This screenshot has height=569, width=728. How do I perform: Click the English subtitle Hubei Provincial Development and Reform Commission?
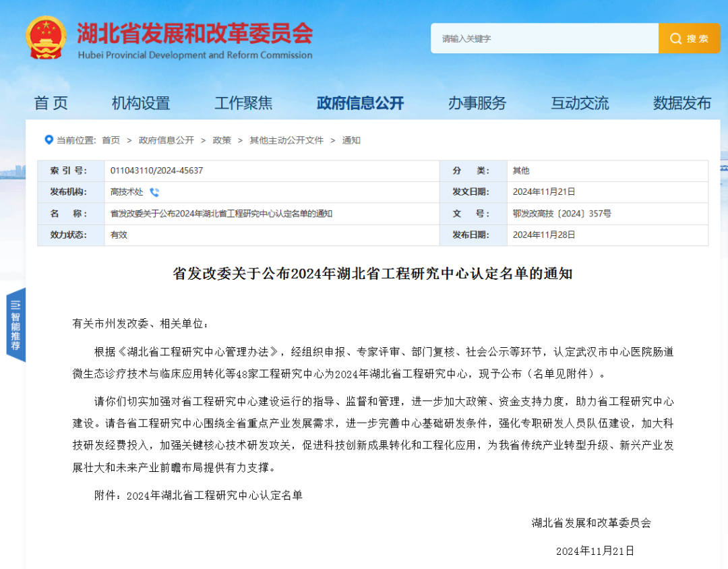195,55
